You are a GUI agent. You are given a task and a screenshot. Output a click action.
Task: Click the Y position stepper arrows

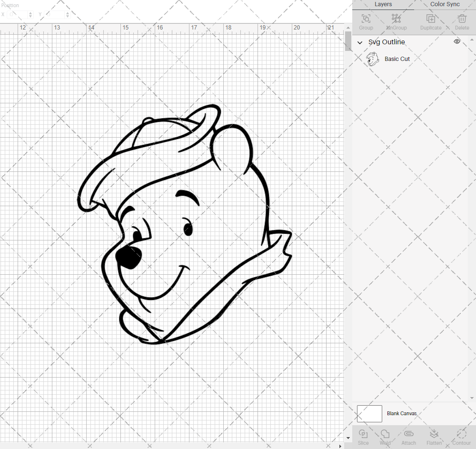point(68,14)
